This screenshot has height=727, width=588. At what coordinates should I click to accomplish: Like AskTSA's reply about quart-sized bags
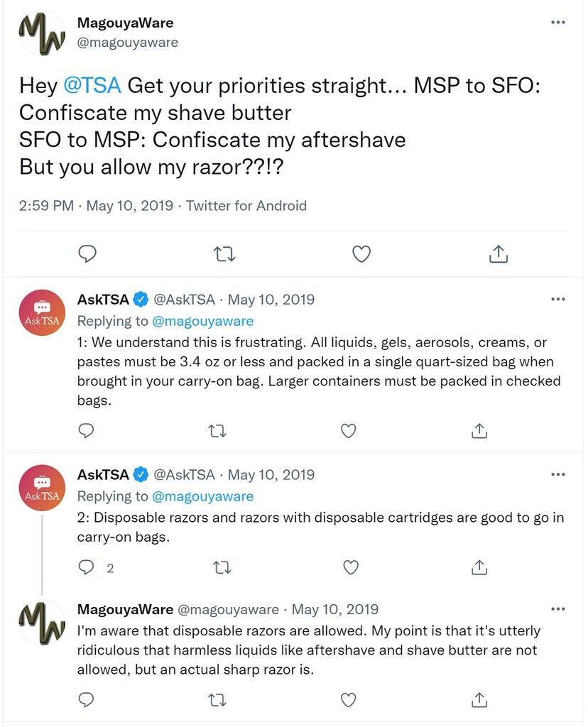(349, 430)
